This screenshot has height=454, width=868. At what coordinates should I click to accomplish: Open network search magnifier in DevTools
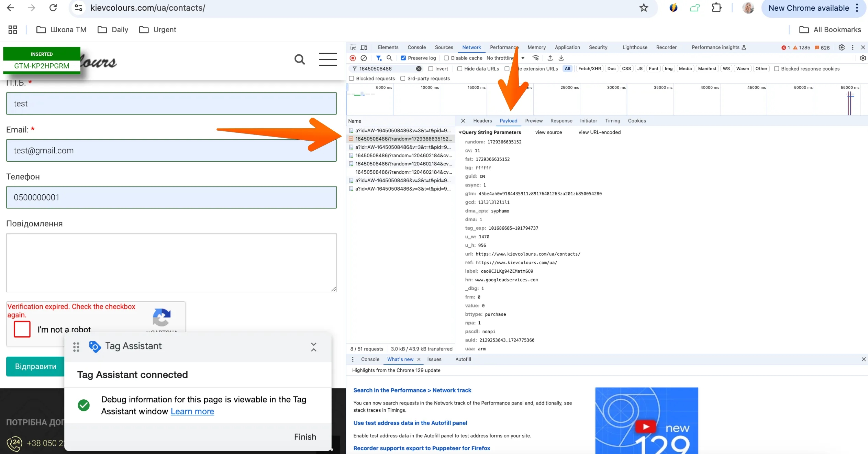tap(389, 58)
